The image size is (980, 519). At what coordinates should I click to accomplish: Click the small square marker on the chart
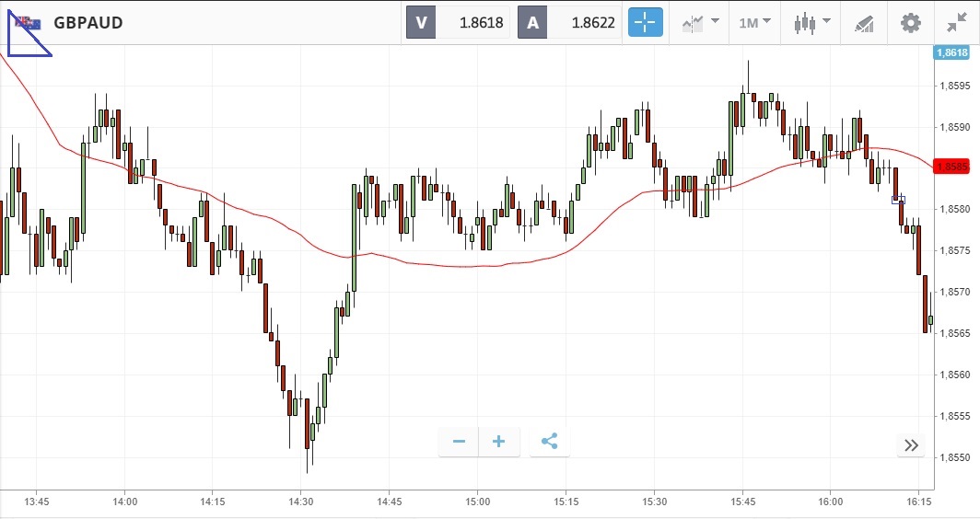(899, 199)
